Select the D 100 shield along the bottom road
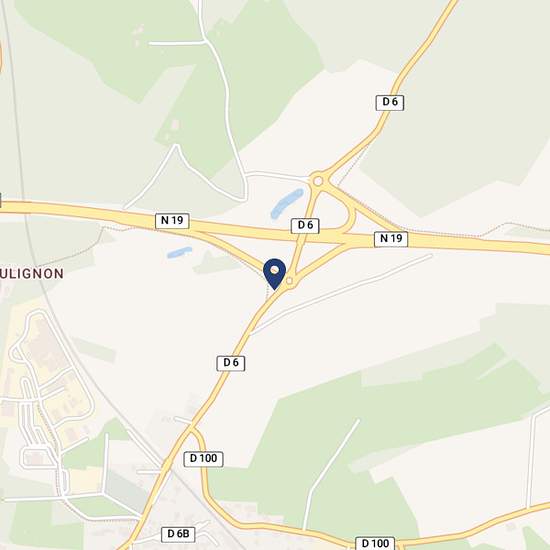 pyautogui.click(x=375, y=543)
